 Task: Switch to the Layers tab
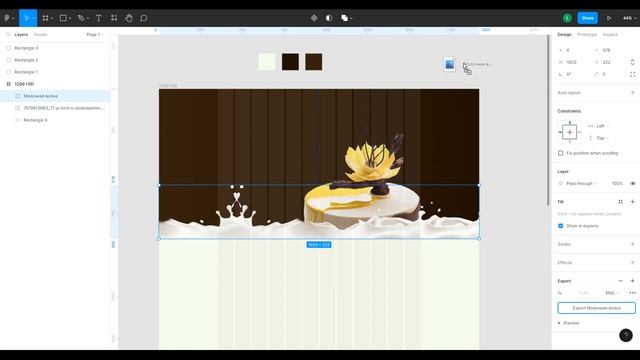pyautogui.click(x=21, y=35)
